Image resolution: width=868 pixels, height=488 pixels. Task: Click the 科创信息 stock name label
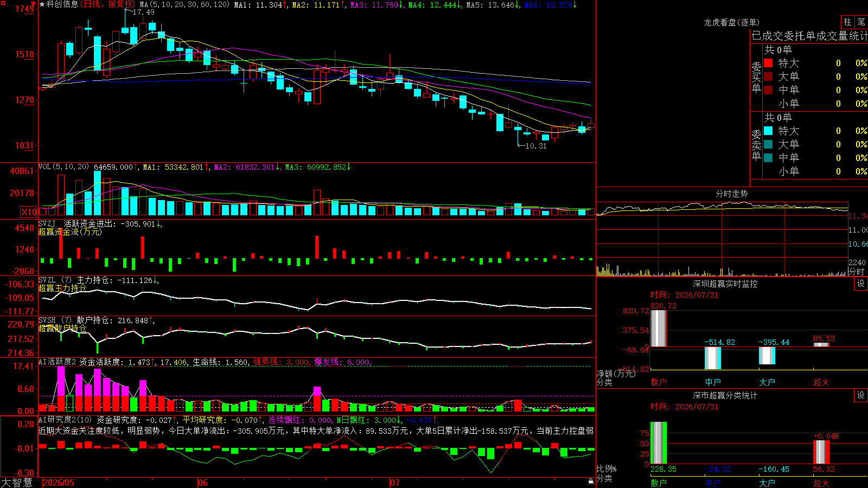click(62, 4)
